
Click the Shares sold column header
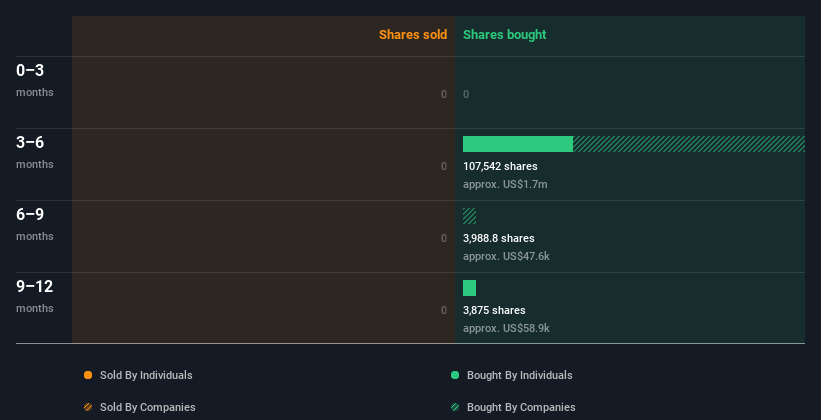[x=413, y=35]
